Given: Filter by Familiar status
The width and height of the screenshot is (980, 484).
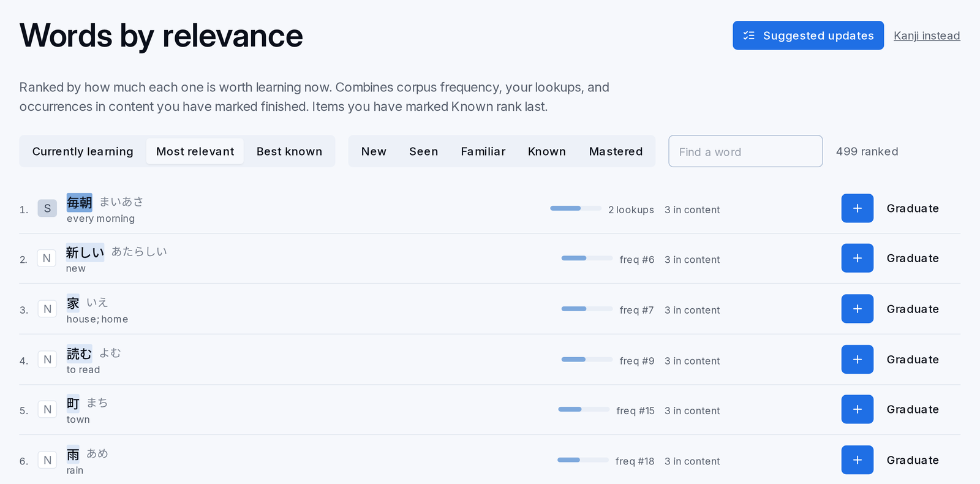Looking at the screenshot, I should (483, 151).
